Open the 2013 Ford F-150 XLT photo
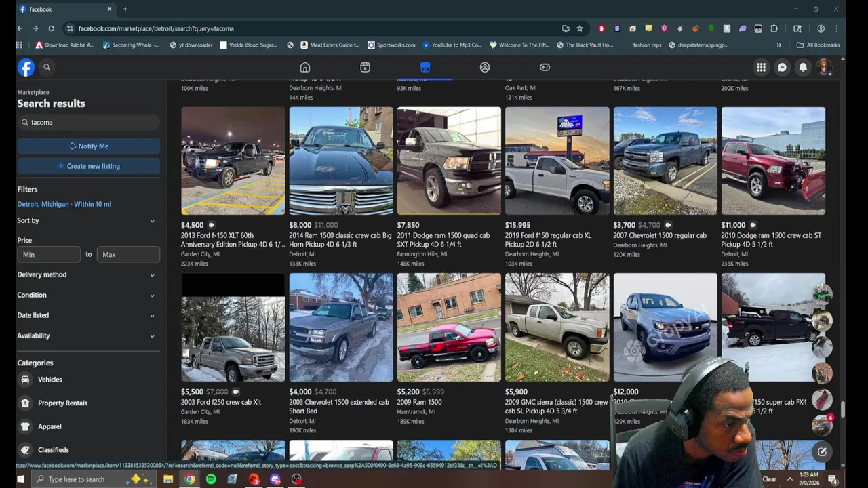Image resolution: width=868 pixels, height=488 pixels. pos(233,161)
